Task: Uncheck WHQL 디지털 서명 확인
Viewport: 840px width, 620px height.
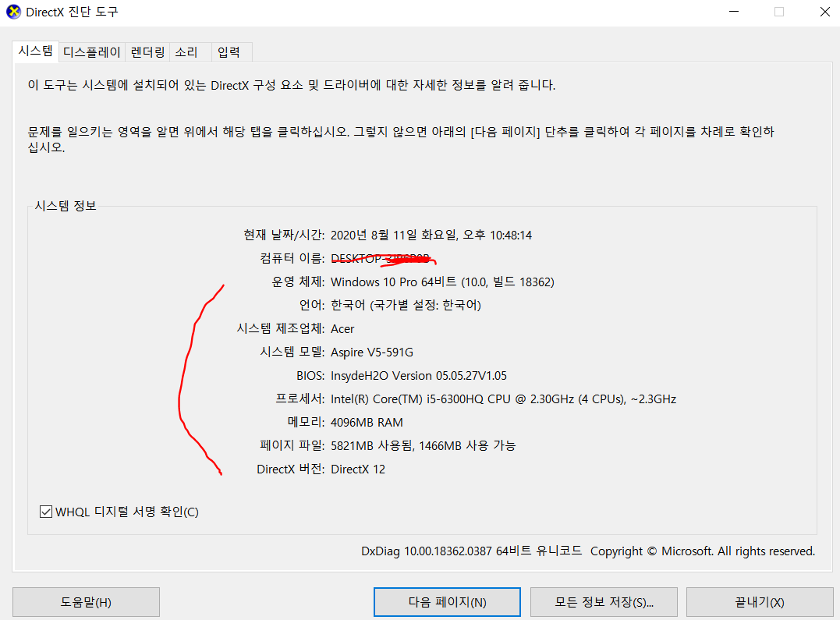Action: point(45,512)
